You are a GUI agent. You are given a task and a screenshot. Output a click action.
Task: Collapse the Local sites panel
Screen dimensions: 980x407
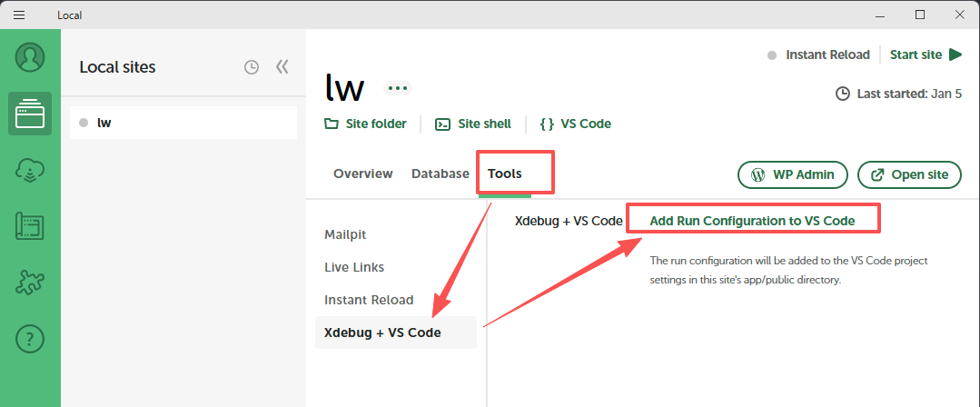pos(282,67)
